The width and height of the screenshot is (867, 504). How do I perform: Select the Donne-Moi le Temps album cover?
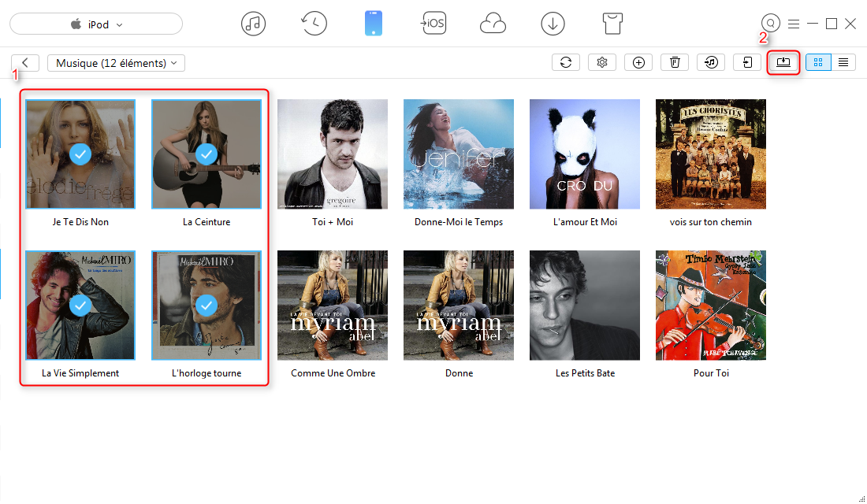[x=459, y=154]
